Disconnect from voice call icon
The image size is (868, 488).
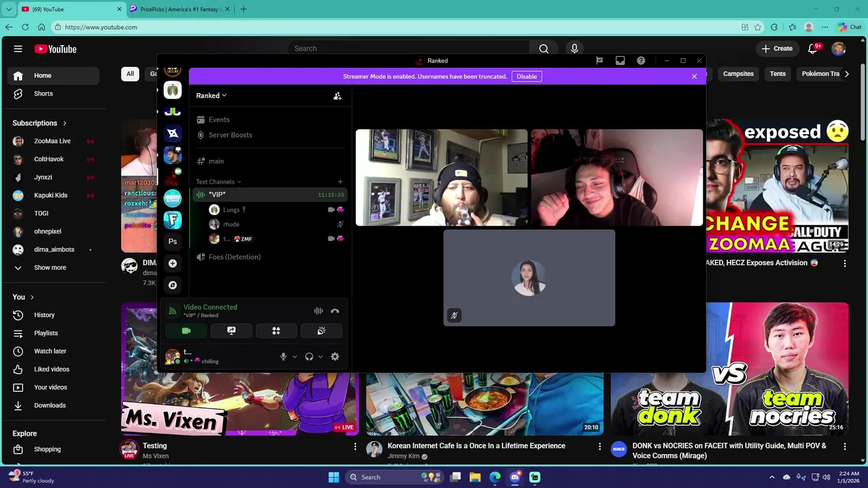[334, 311]
